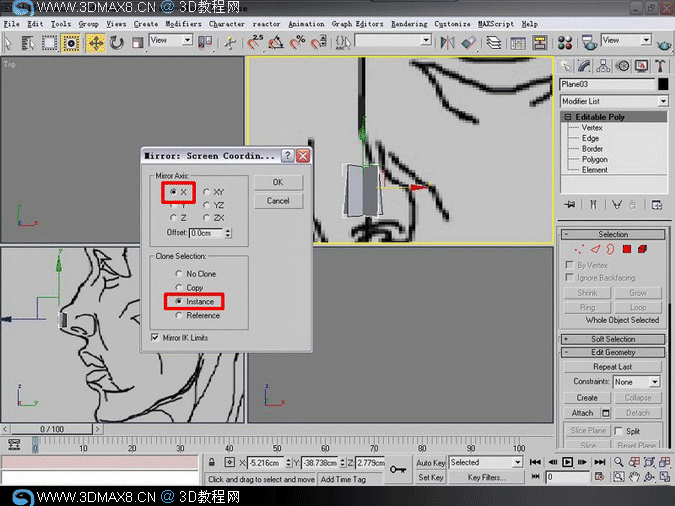Viewport: 675px width, 506px height.
Task: Collapse the Selection rollout
Action: point(613,234)
